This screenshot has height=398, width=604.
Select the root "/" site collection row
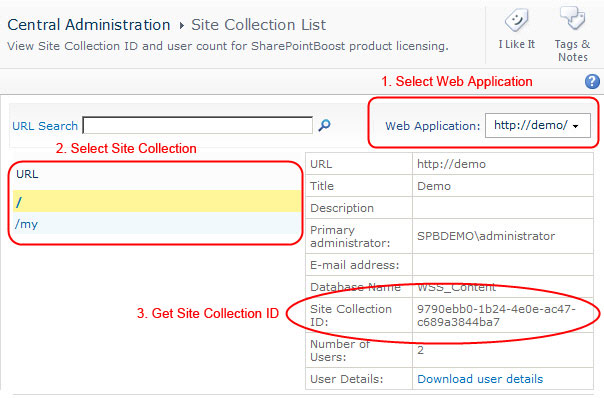tap(157, 201)
